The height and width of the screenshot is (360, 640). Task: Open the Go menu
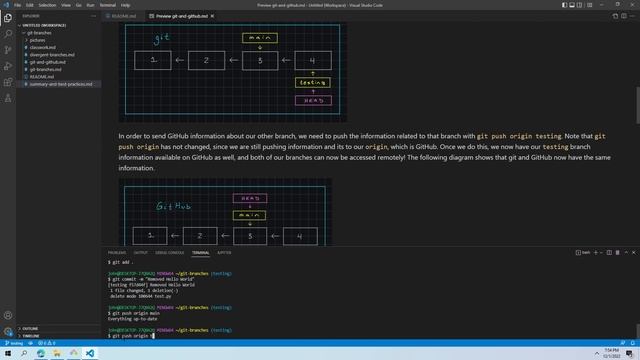[x=79, y=5]
